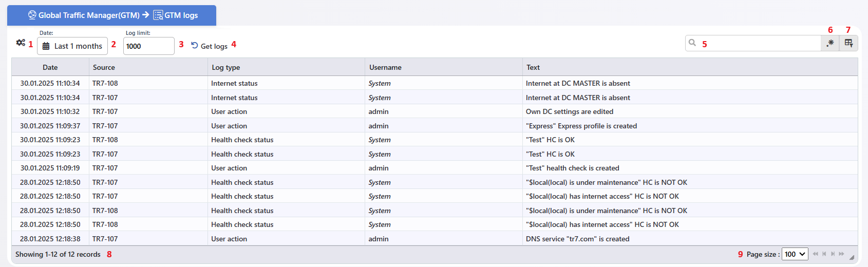Click the Get logs button
868x267 pixels.
[209, 46]
